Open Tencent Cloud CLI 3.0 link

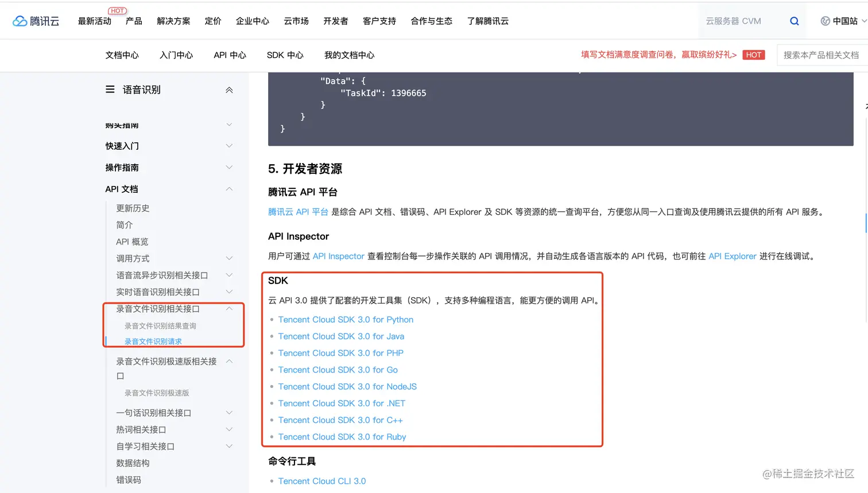(322, 481)
